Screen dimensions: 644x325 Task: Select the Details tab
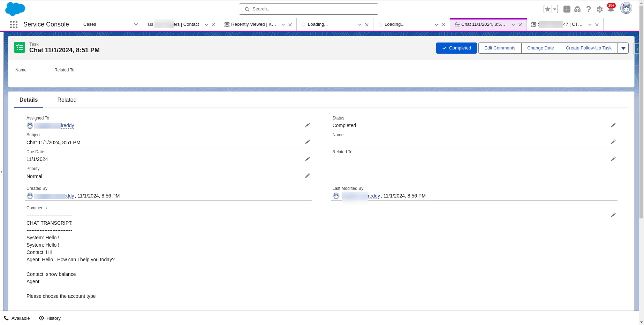[x=28, y=100]
